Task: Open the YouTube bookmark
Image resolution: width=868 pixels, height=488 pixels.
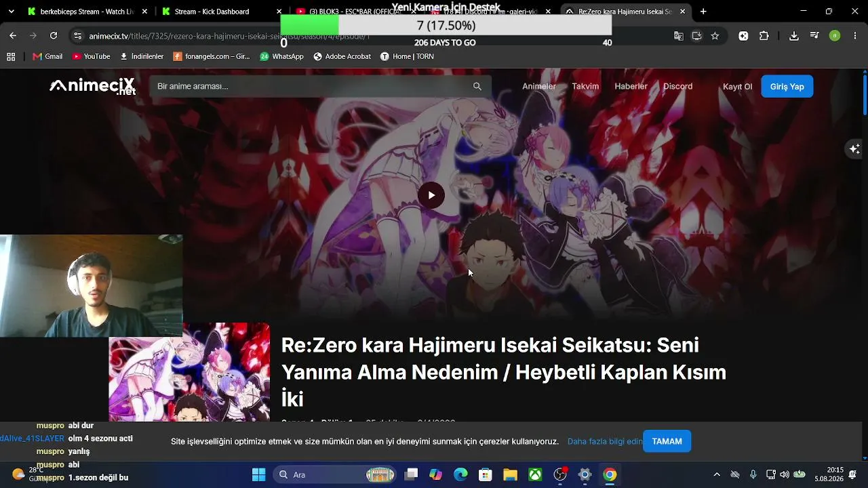Action: [x=91, y=57]
